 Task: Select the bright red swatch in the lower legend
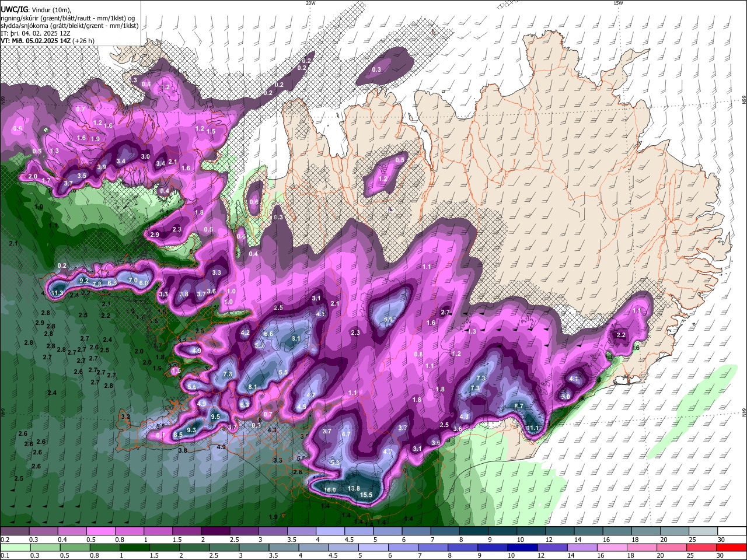(732, 547)
